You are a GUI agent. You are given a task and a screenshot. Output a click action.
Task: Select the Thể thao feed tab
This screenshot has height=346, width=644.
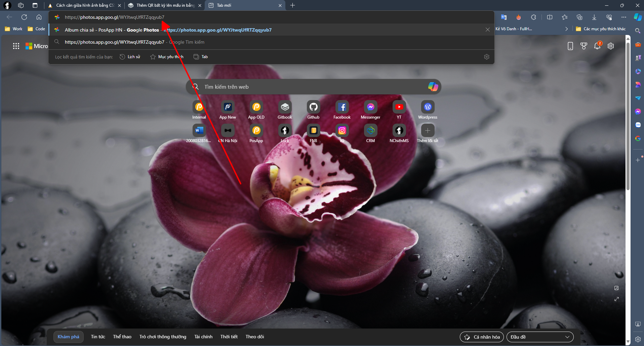coord(122,337)
